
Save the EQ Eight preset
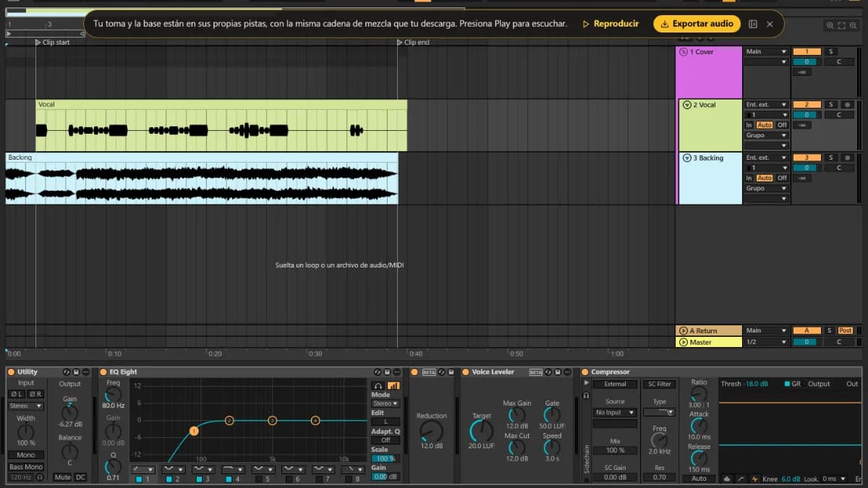click(x=387, y=372)
